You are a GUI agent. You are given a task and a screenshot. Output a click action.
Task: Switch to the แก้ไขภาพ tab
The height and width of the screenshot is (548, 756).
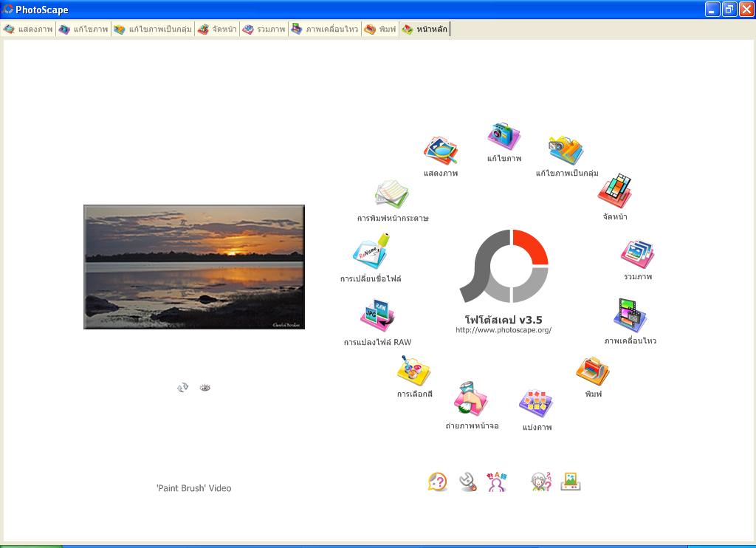(83, 29)
